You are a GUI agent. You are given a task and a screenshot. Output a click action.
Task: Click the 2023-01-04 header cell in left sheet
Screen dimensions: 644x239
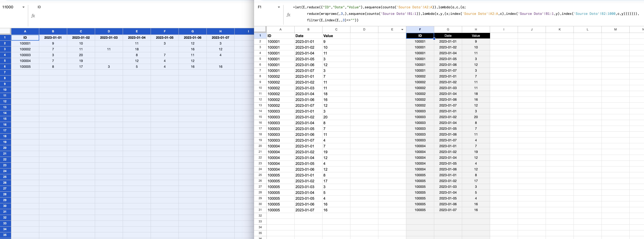[x=137, y=37]
